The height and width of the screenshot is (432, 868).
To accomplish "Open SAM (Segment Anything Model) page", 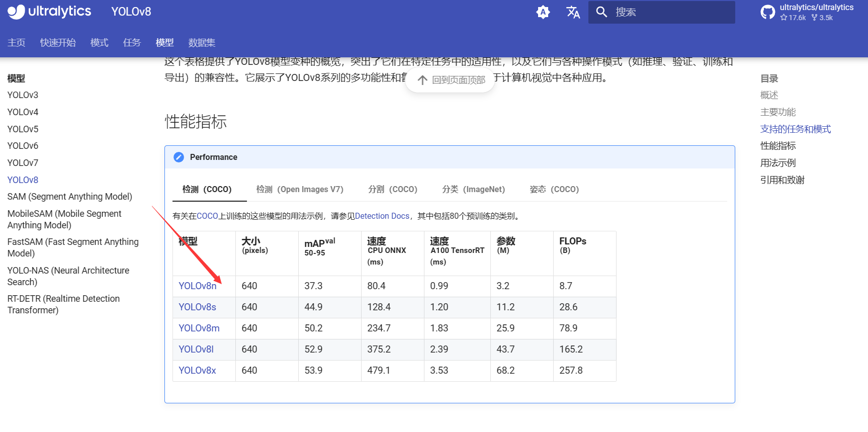I will (x=70, y=197).
